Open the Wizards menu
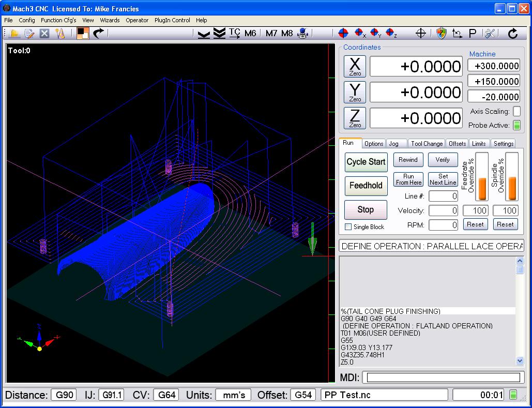This screenshot has height=408, width=532. (110, 20)
